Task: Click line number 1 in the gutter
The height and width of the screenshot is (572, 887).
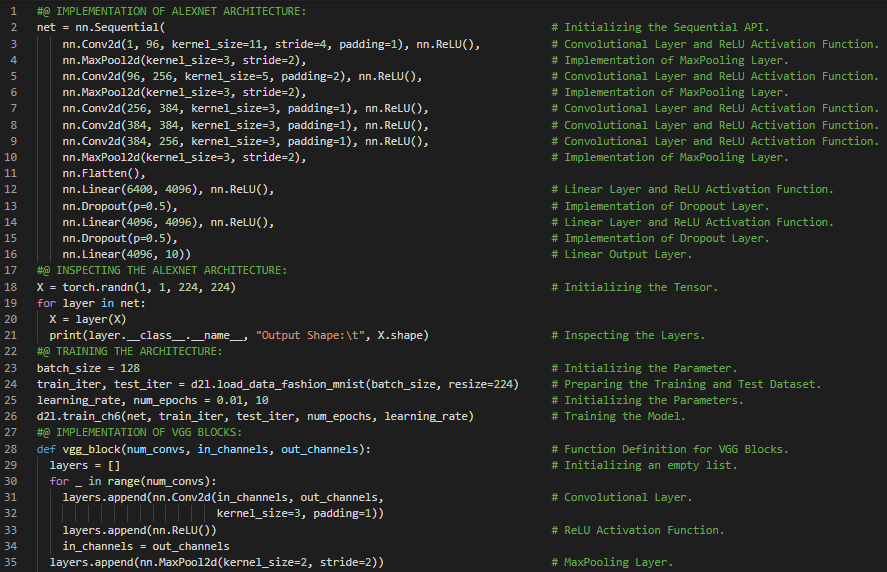Action: pyautogui.click(x=16, y=11)
